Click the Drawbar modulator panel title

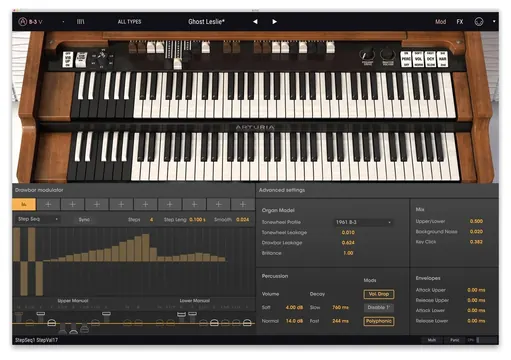(x=39, y=190)
